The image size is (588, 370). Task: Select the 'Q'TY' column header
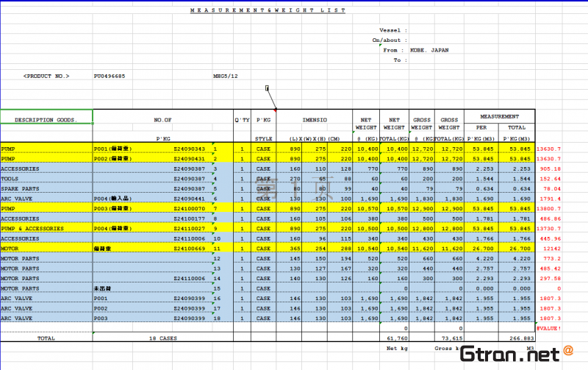point(242,120)
